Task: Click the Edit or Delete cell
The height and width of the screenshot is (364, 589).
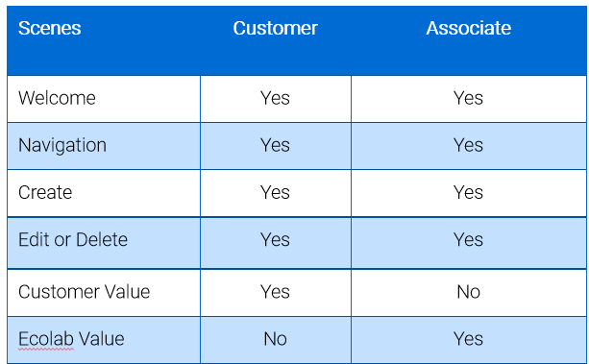Action: click(104, 243)
